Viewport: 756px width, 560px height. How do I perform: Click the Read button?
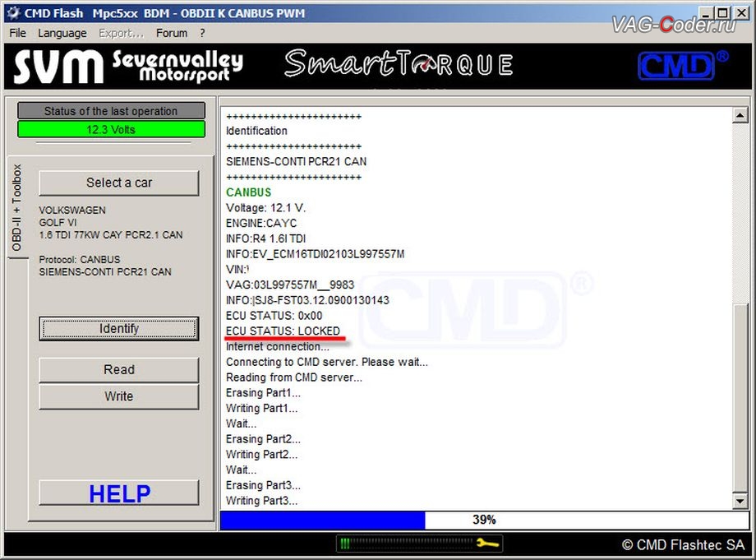119,369
